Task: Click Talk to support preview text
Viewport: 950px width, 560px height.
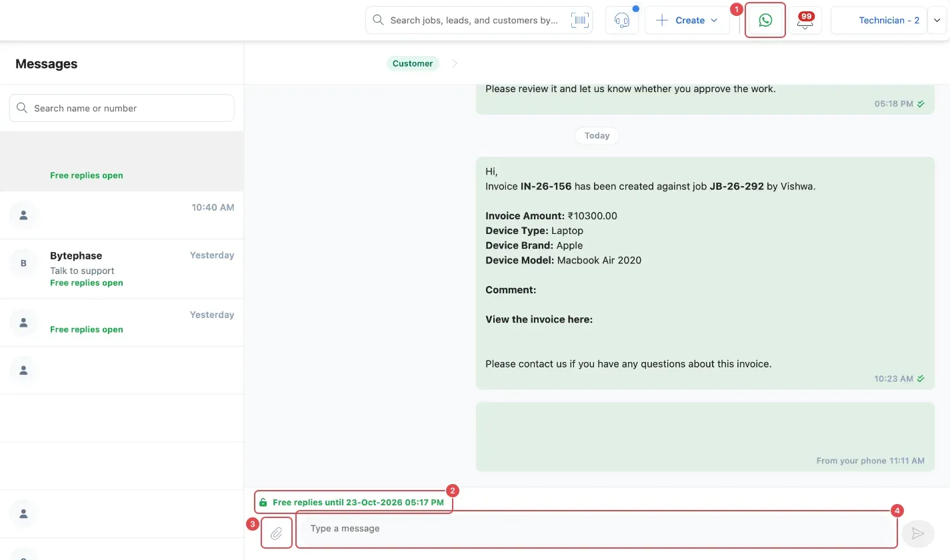Action: pyautogui.click(x=82, y=271)
